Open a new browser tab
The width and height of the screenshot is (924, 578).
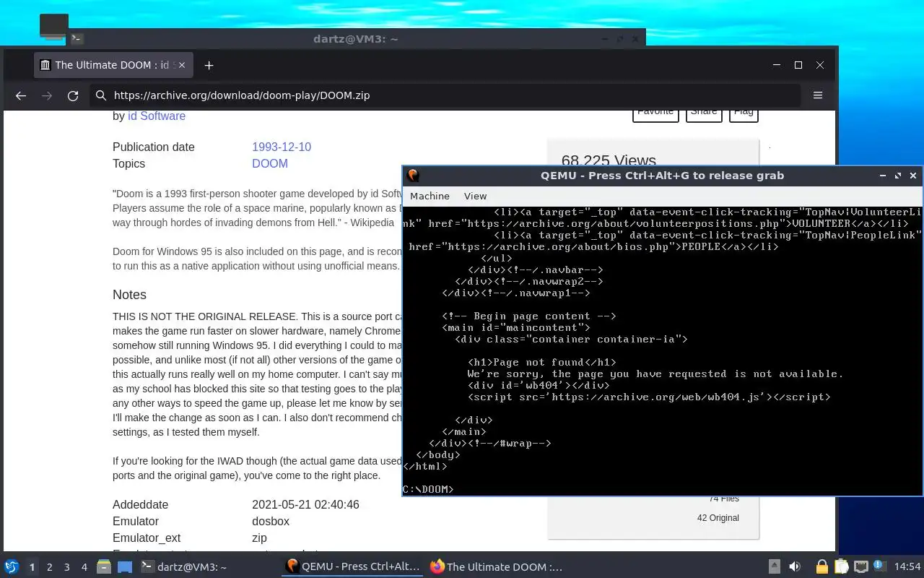209,65
